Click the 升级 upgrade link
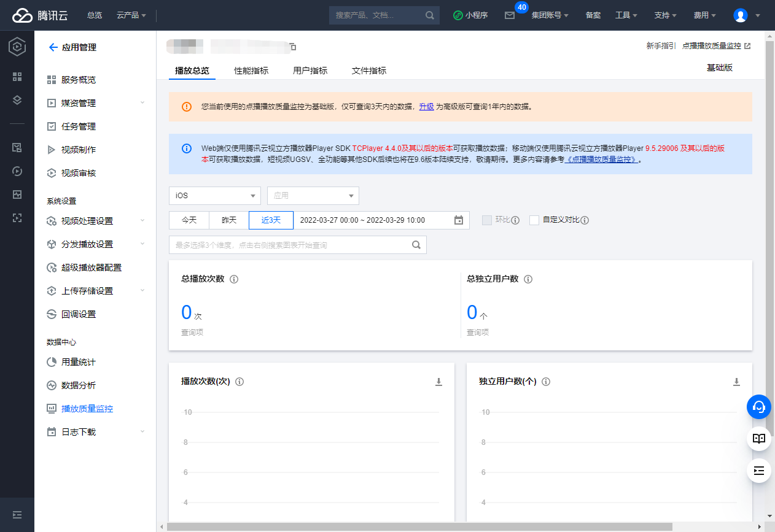This screenshot has height=532, width=775. point(426,106)
